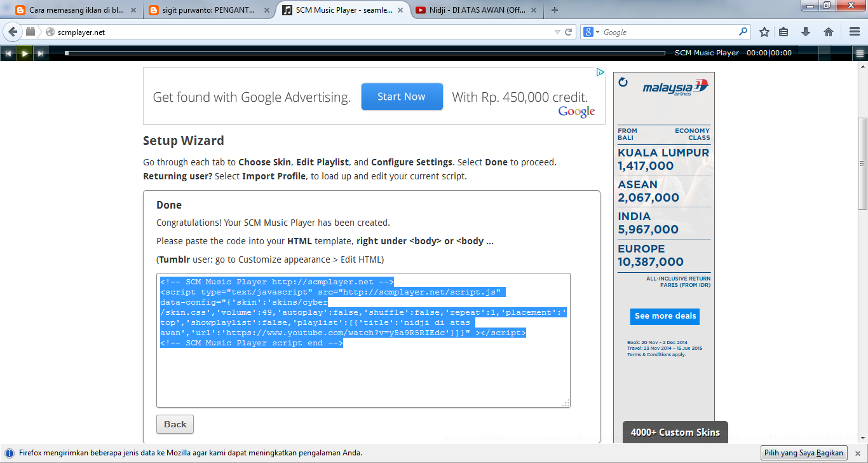868x463 pixels.
Task: Click 'See more deals' on Malaysia Airlines ad
Action: click(x=665, y=316)
